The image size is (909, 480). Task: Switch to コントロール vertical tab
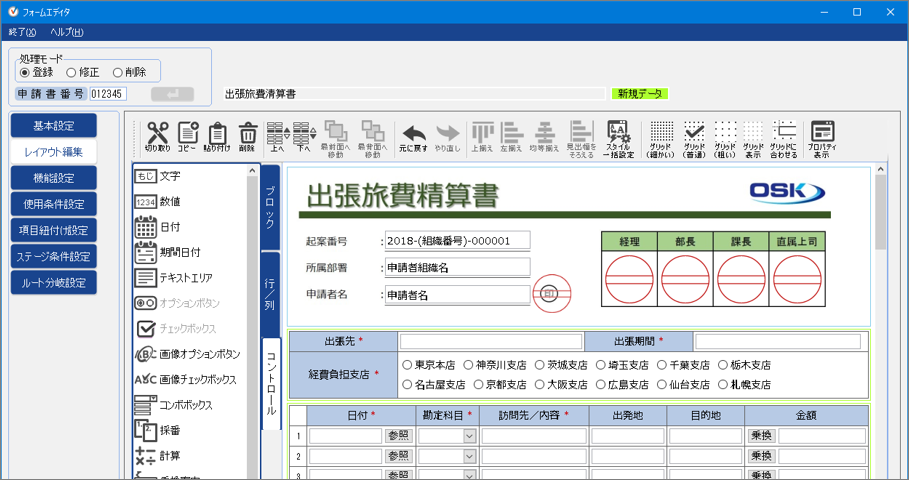[x=271, y=384]
